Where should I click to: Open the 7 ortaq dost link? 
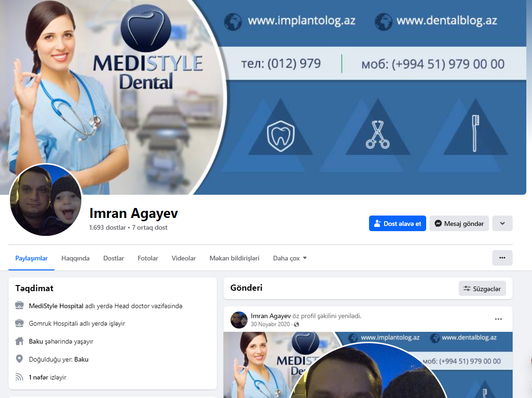click(150, 227)
